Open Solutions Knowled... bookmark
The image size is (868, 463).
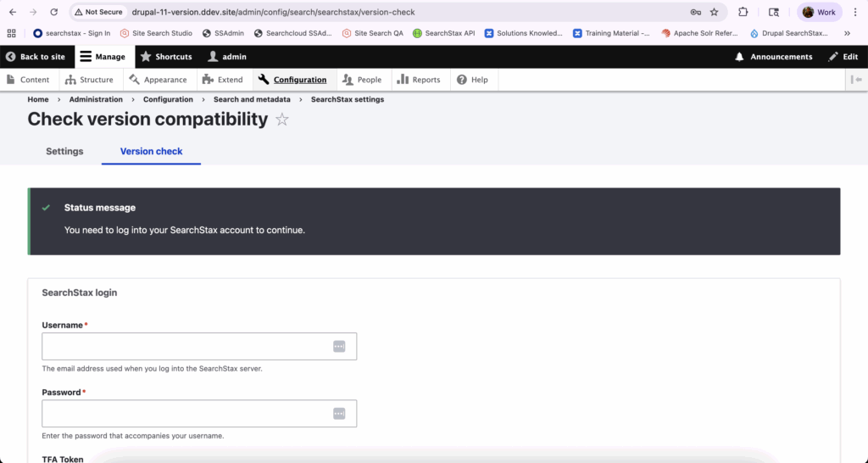click(524, 33)
